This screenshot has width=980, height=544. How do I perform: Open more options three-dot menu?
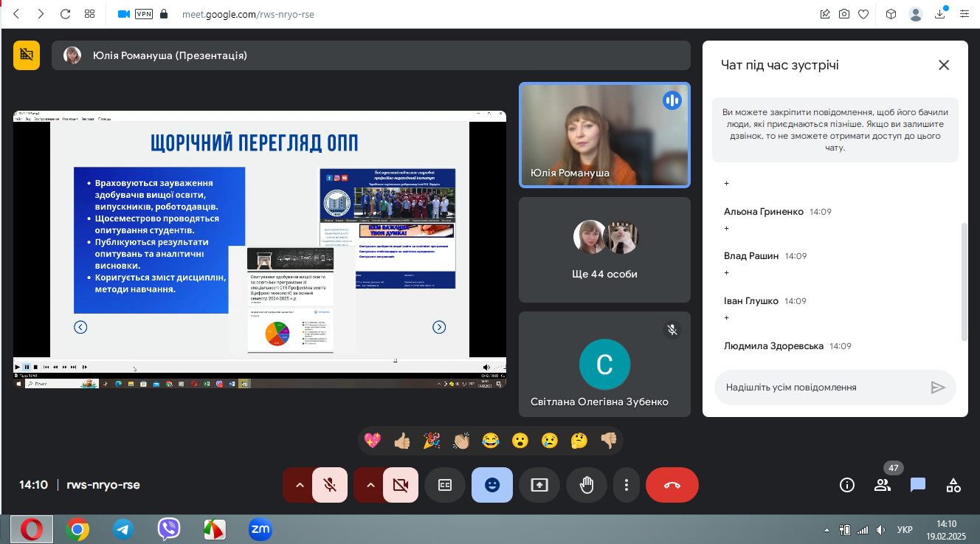[x=626, y=485]
